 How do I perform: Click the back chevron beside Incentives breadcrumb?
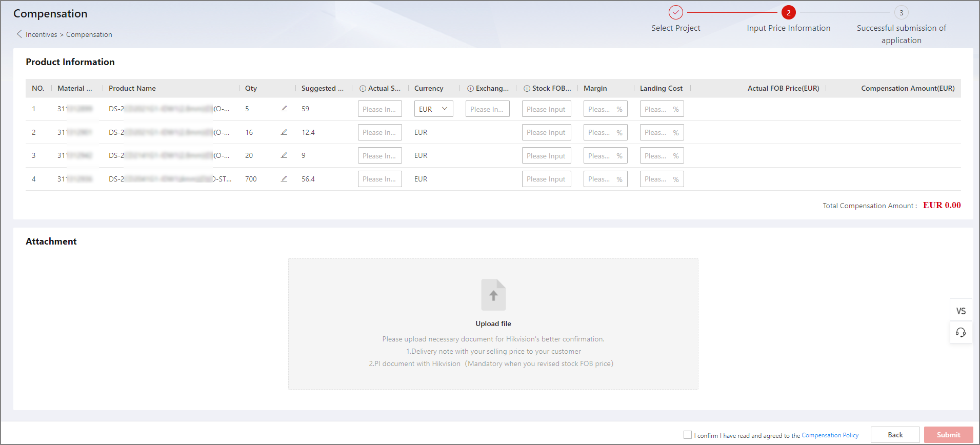click(x=19, y=34)
